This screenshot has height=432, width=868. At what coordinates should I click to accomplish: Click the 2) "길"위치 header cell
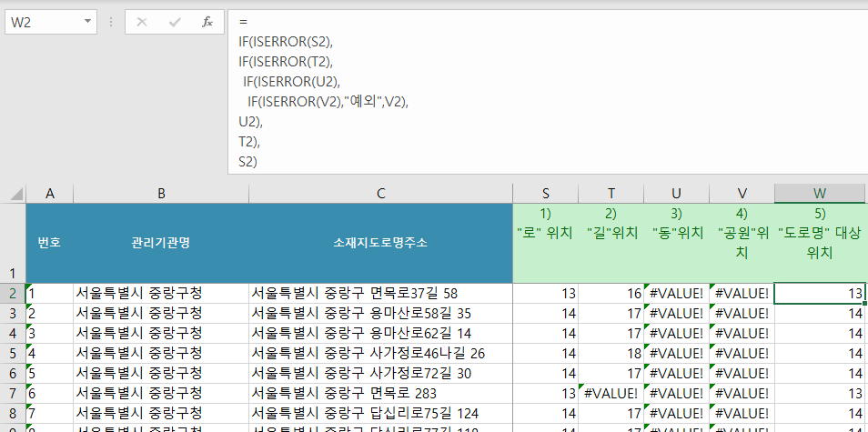coord(611,244)
